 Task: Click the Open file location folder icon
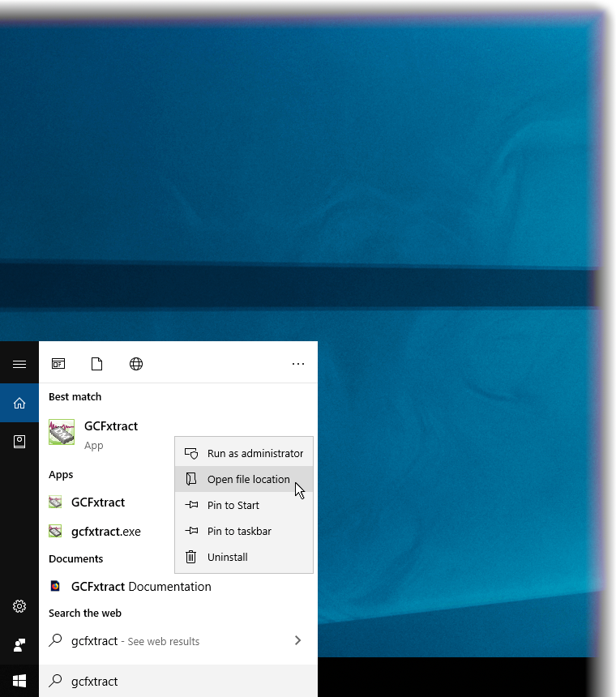191,479
